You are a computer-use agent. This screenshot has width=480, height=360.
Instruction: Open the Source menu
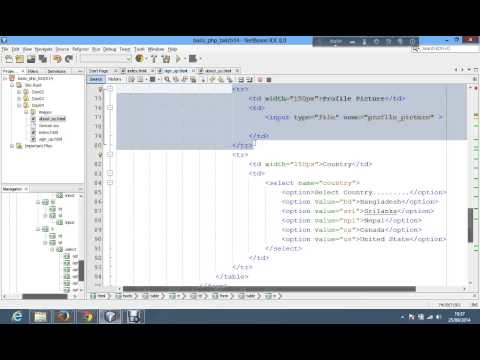tap(62, 49)
